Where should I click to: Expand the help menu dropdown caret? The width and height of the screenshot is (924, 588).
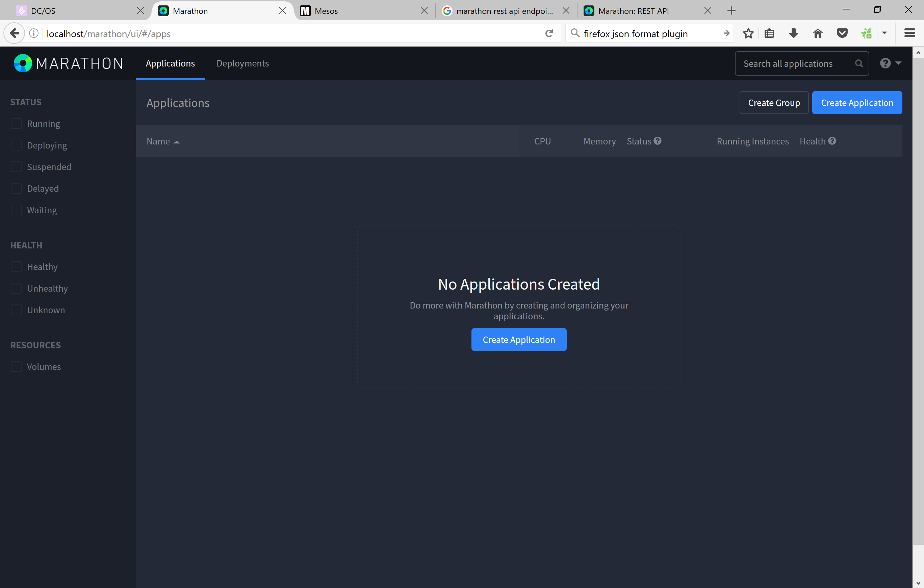(x=898, y=63)
